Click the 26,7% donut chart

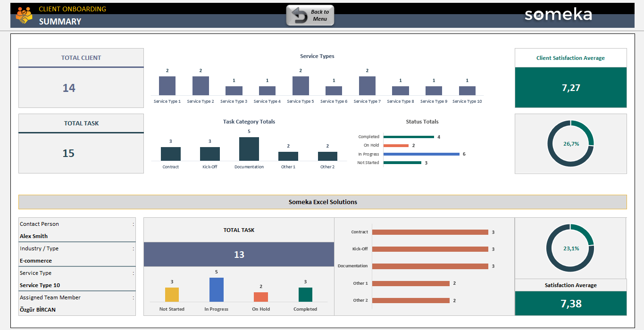pyautogui.click(x=570, y=144)
